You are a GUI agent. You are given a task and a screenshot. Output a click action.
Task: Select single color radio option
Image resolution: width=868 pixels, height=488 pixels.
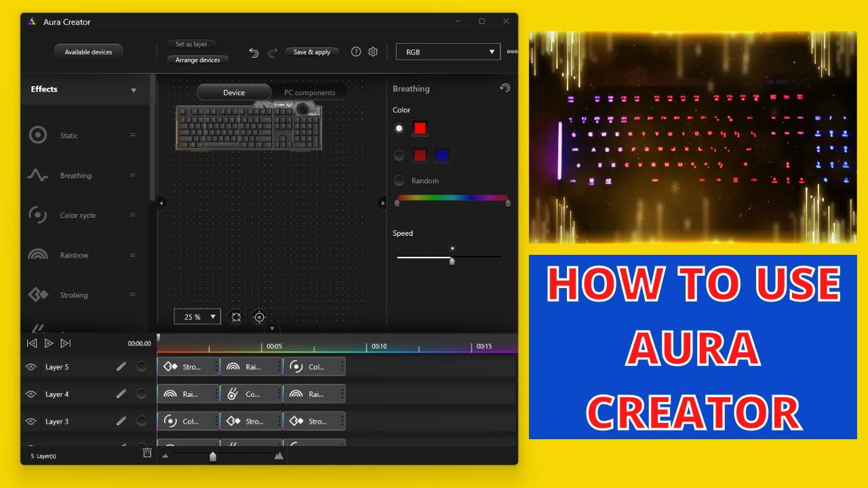pos(399,128)
